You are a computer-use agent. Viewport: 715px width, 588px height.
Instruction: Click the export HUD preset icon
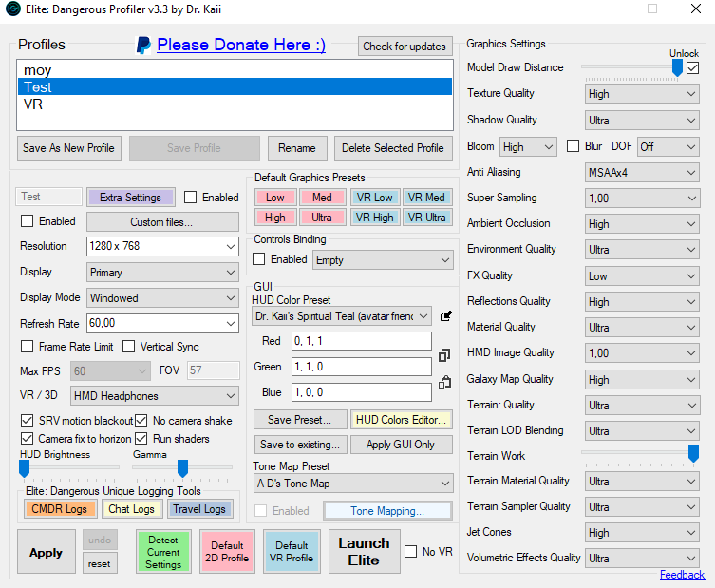pyautogui.click(x=445, y=316)
